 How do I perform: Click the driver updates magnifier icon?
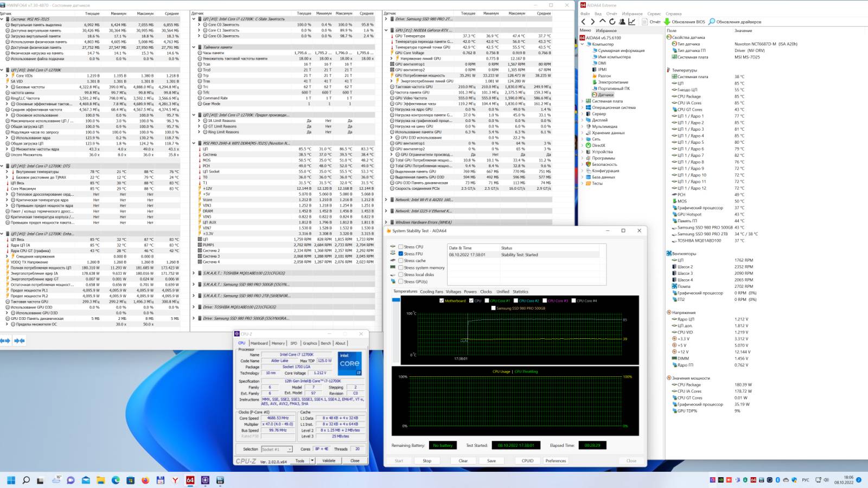712,22
